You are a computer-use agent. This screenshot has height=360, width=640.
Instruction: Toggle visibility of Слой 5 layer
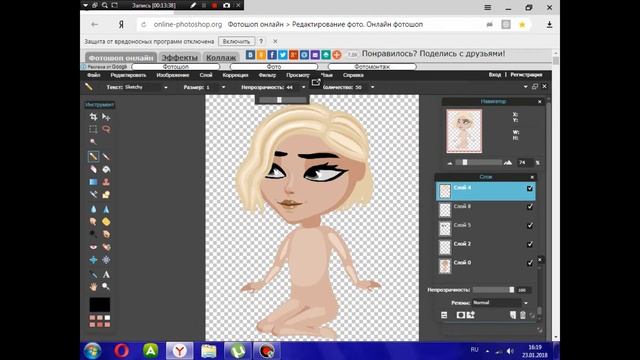click(530, 226)
